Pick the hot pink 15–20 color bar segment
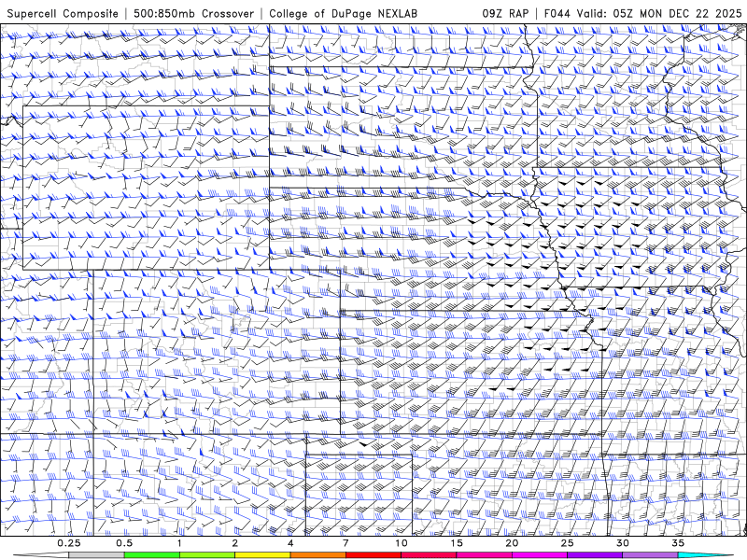 click(484, 555)
